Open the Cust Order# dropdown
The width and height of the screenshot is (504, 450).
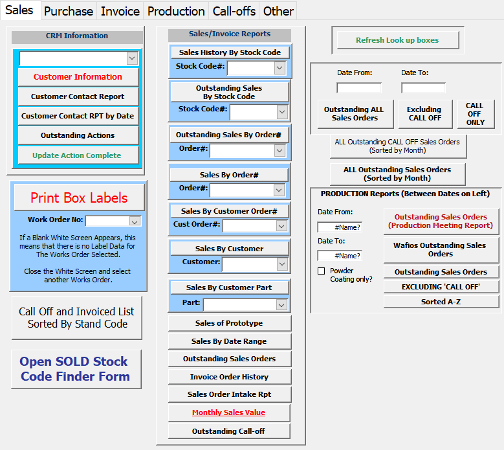(282, 226)
